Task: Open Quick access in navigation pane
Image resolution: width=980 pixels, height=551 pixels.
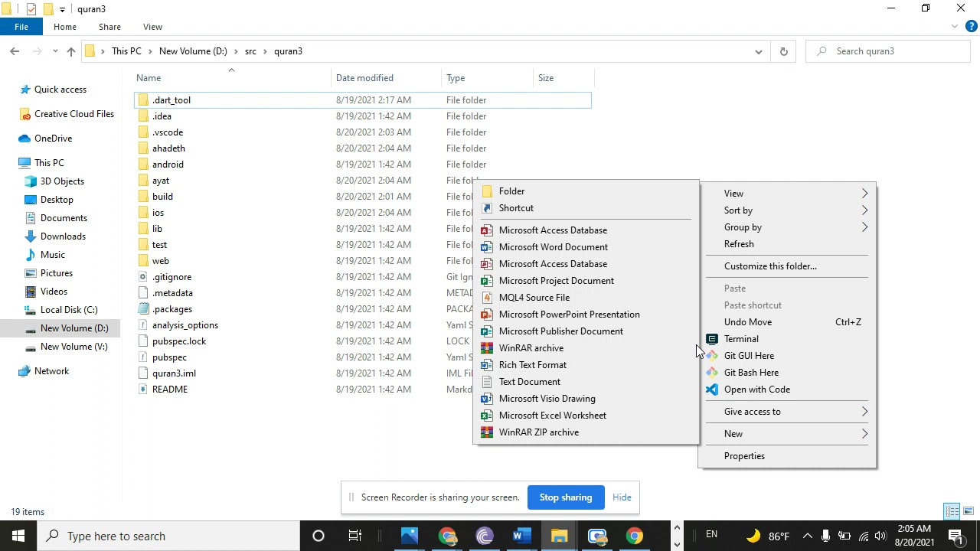Action: tap(60, 90)
